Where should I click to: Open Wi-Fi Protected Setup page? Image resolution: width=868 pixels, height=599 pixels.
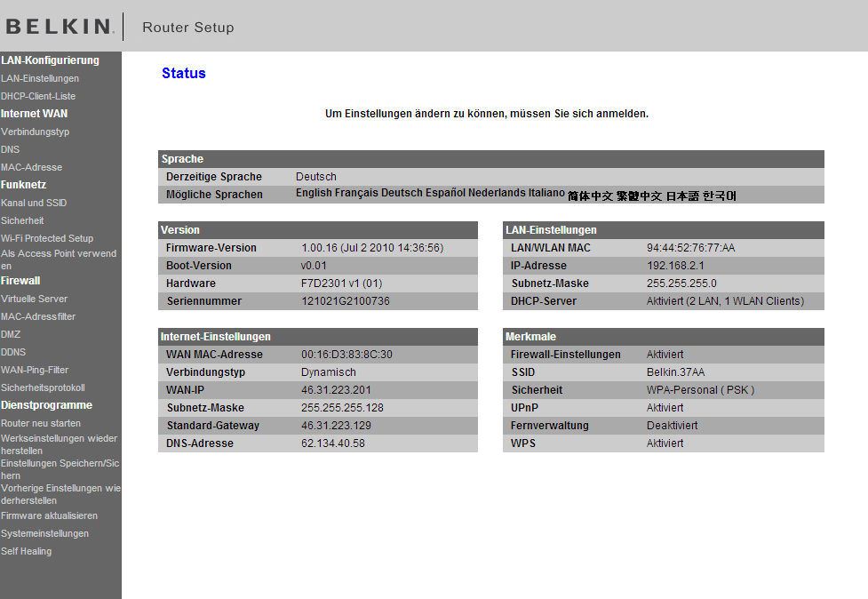pyautogui.click(x=47, y=238)
